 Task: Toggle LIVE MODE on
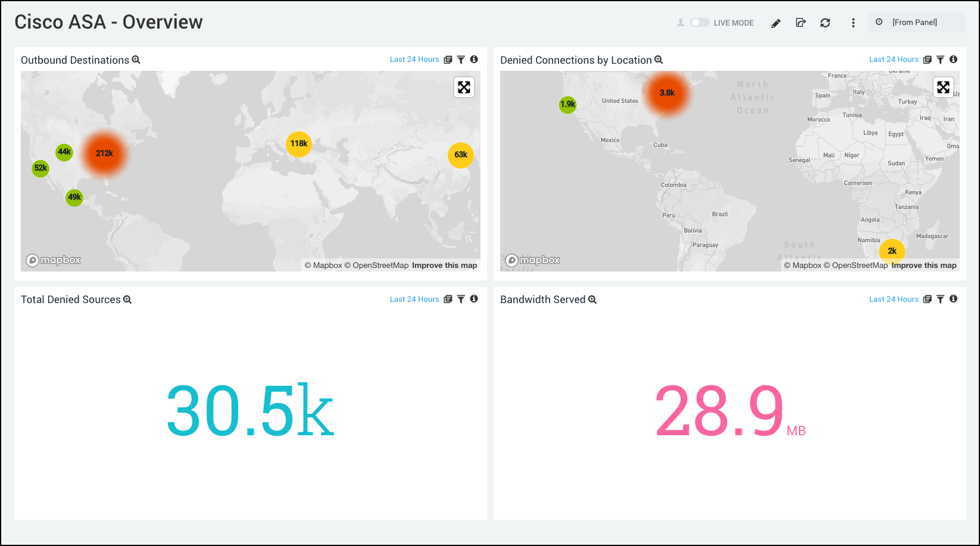(x=699, y=22)
